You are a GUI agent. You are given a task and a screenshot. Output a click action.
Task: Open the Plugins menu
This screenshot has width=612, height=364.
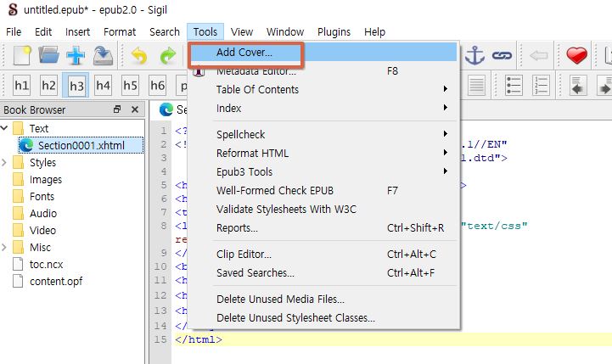pos(334,31)
